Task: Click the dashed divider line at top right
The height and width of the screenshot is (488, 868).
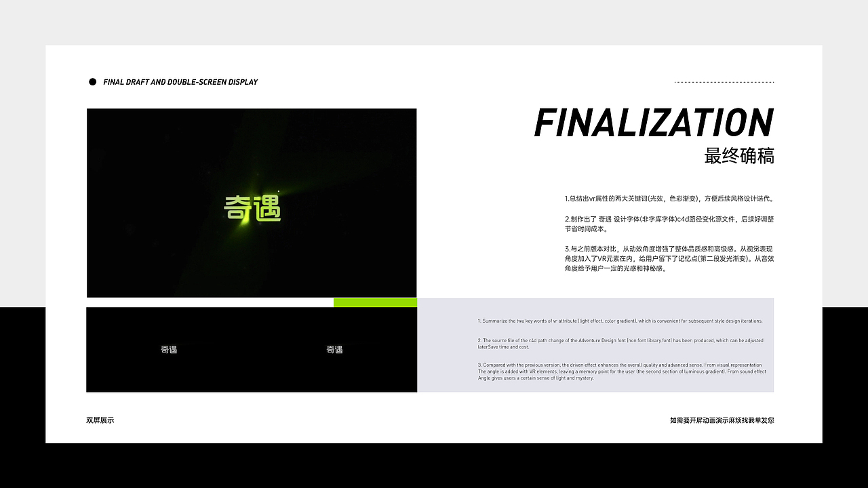Action: 724,81
